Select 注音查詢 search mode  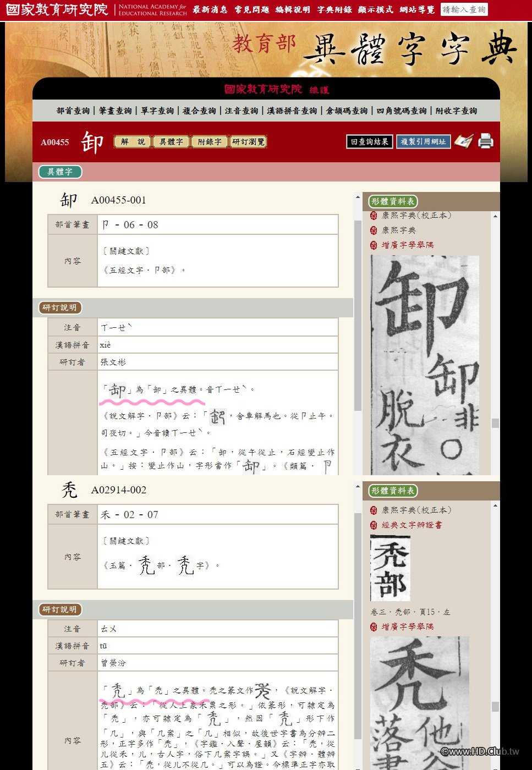pyautogui.click(x=242, y=111)
